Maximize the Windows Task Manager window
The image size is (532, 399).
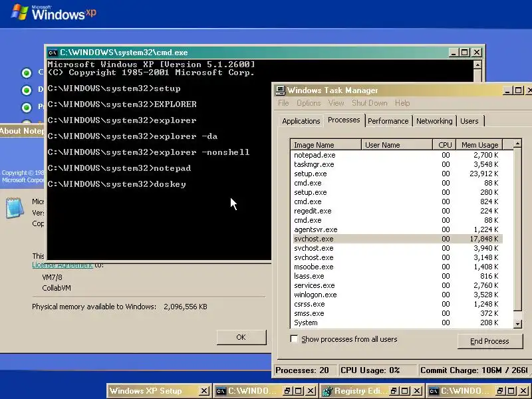click(518, 90)
